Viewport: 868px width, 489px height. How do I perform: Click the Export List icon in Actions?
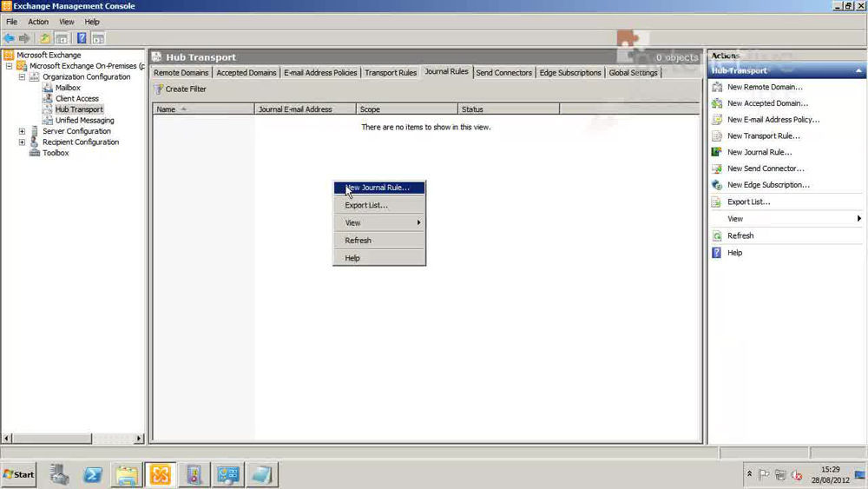pyautogui.click(x=717, y=202)
